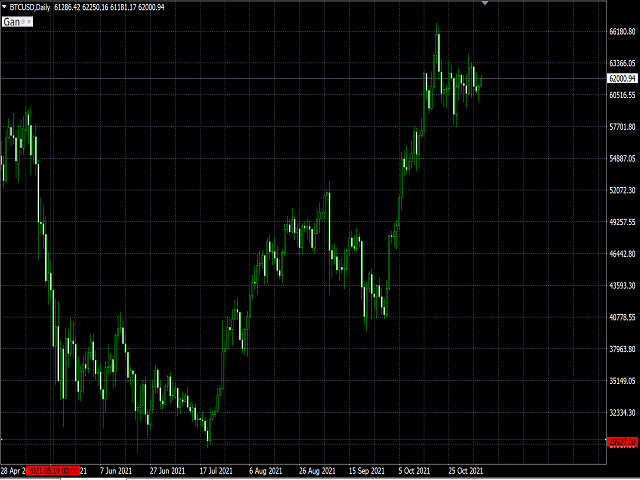Click the 25 Oct 2021 date label
Image resolution: width=640 pixels, height=480 pixels.
[x=466, y=471]
